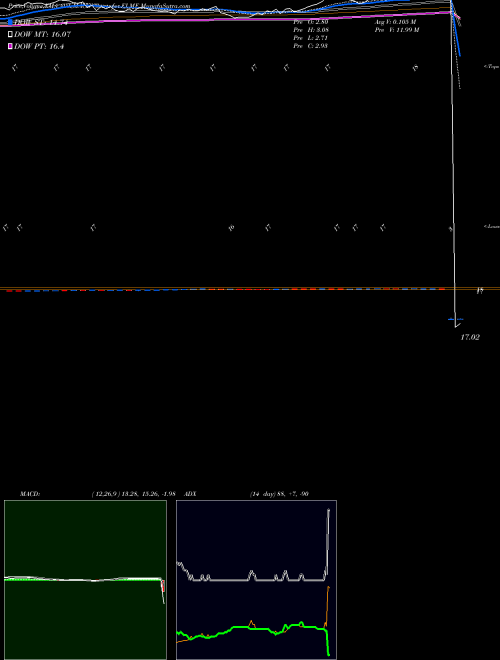Click inside the dark blue ADX chart panel
The height and width of the screenshot is (660, 500).
point(256,580)
